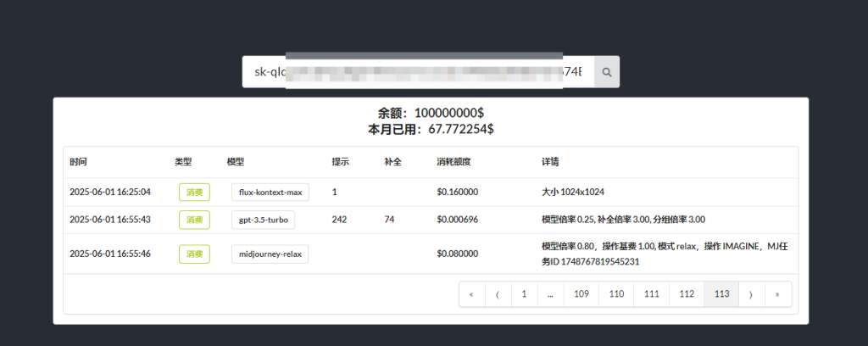Viewport: 868px width, 346px height.
Task: Navigate to page 111
Action: (x=651, y=294)
